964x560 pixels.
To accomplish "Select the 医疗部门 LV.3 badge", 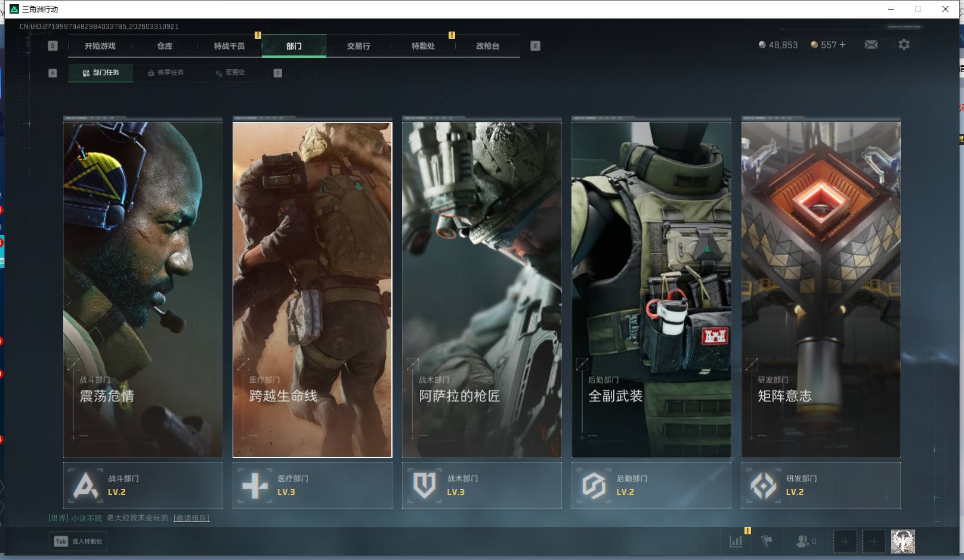I will pos(312,485).
